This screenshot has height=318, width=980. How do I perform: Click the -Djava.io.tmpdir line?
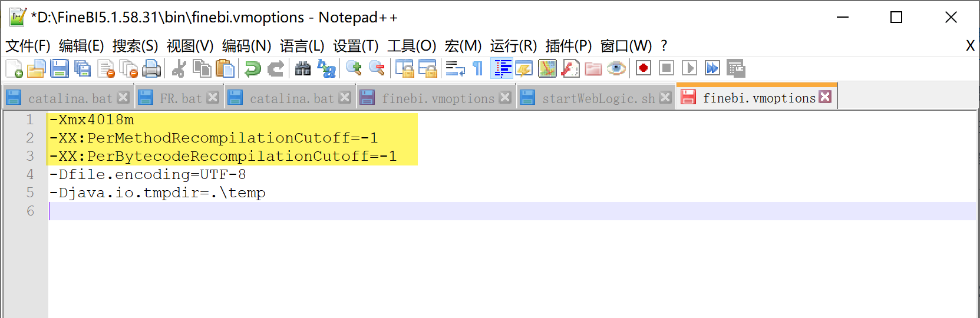157,193
